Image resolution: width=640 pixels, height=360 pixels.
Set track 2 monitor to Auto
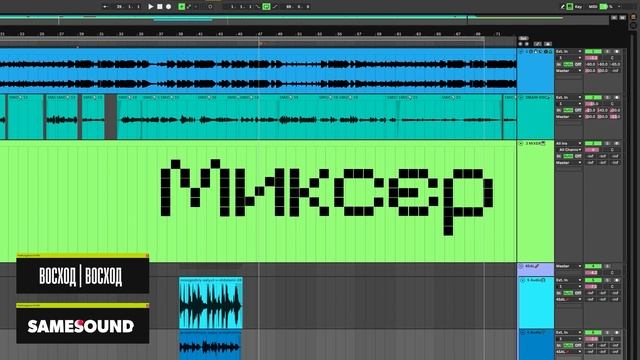(x=568, y=111)
